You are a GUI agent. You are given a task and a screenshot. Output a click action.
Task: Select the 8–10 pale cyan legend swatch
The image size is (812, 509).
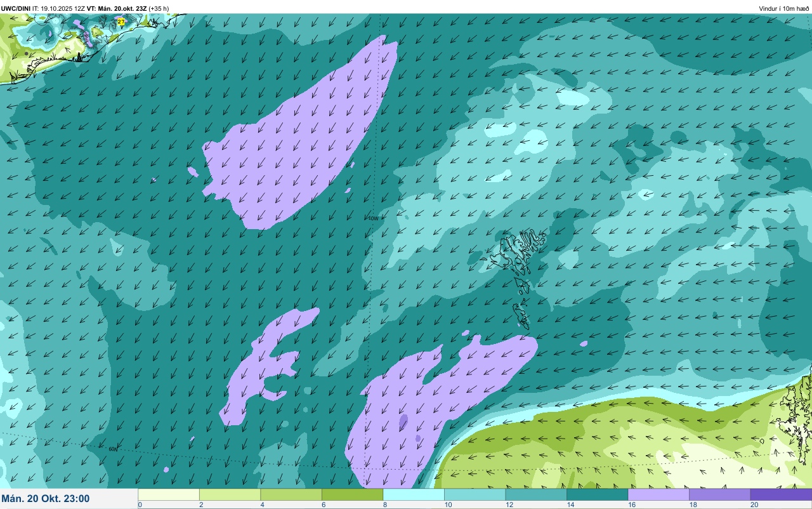414,494
